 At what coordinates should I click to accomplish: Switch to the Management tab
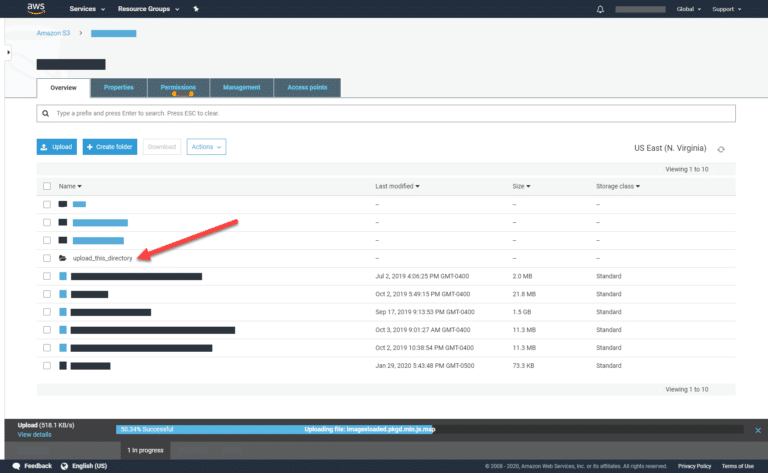coord(241,88)
